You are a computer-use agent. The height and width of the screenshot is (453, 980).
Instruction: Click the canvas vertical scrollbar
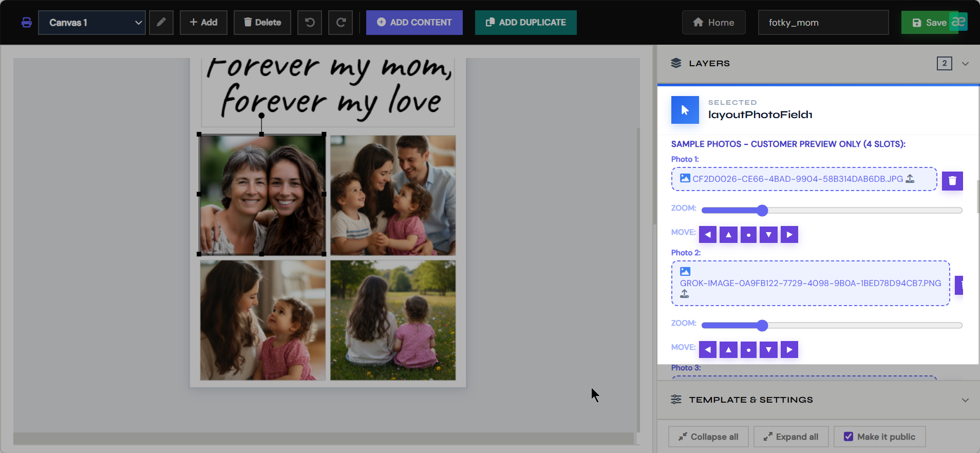tap(638, 280)
